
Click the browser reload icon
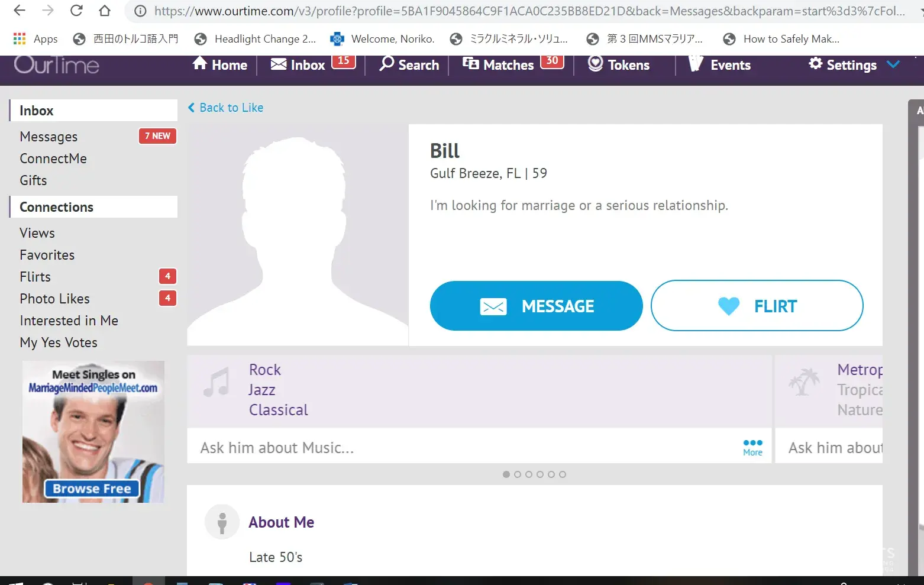pos(76,11)
